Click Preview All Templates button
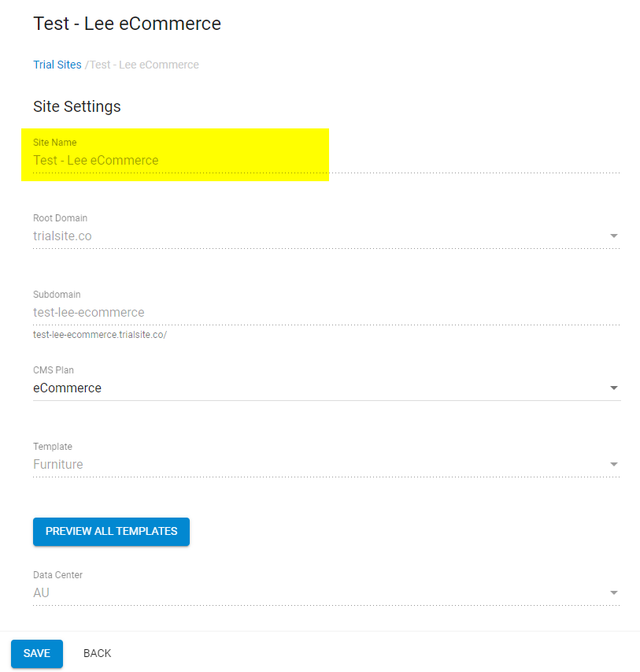The width and height of the screenshot is (640, 672). point(111,532)
